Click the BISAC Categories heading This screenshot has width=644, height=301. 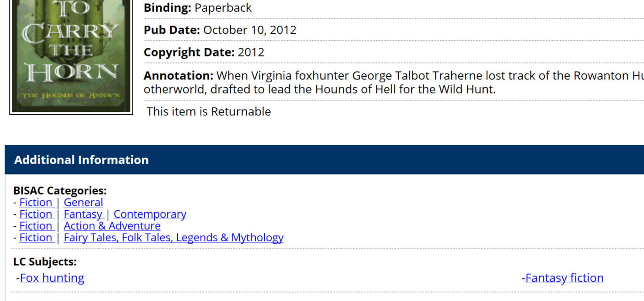60,191
